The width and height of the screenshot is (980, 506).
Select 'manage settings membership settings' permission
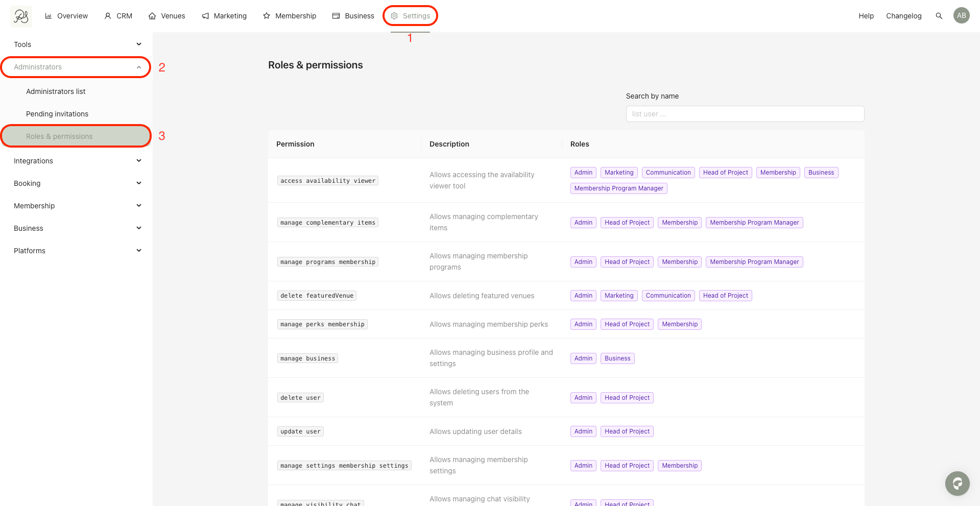click(344, 466)
